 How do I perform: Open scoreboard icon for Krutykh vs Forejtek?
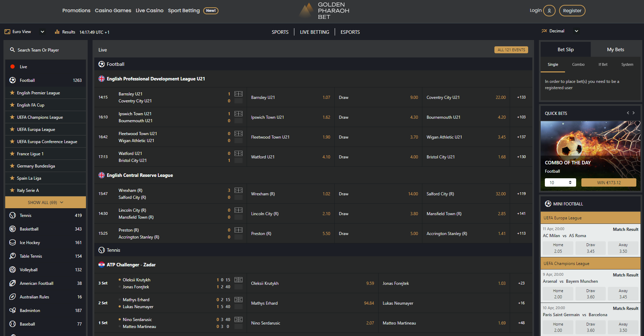[x=238, y=280]
